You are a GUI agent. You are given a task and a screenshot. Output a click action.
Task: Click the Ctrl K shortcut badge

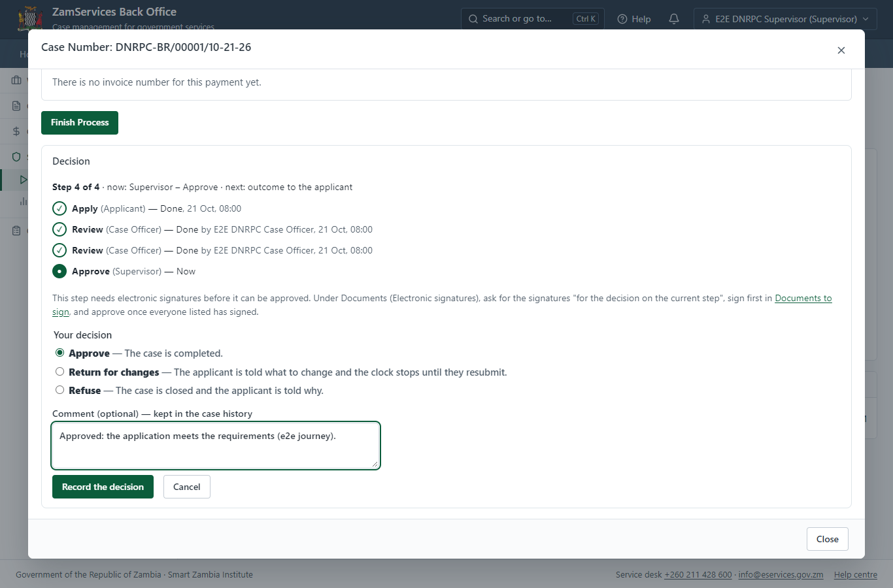coord(586,19)
